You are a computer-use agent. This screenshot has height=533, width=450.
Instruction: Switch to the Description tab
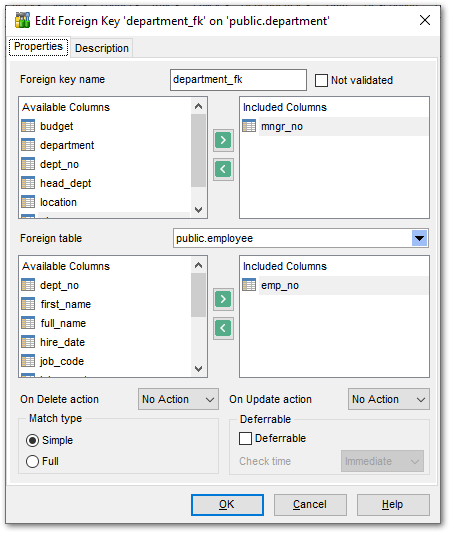coord(102,48)
